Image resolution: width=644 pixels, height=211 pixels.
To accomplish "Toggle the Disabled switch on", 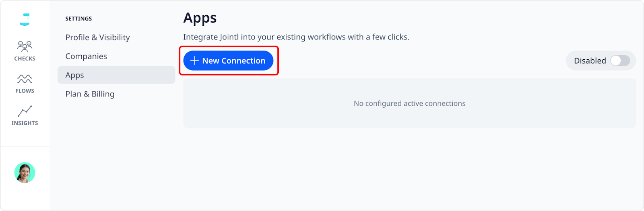I will [x=620, y=61].
